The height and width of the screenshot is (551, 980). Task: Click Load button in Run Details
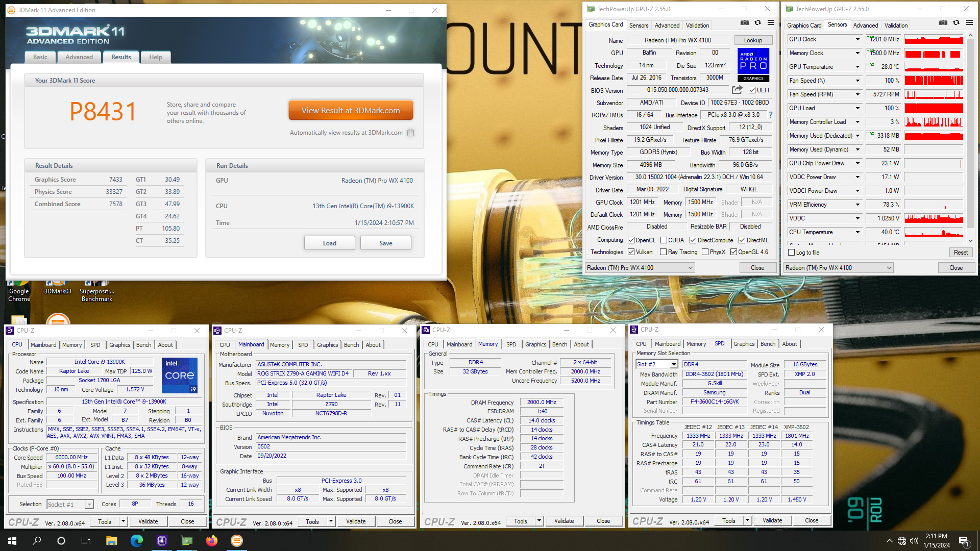click(330, 243)
